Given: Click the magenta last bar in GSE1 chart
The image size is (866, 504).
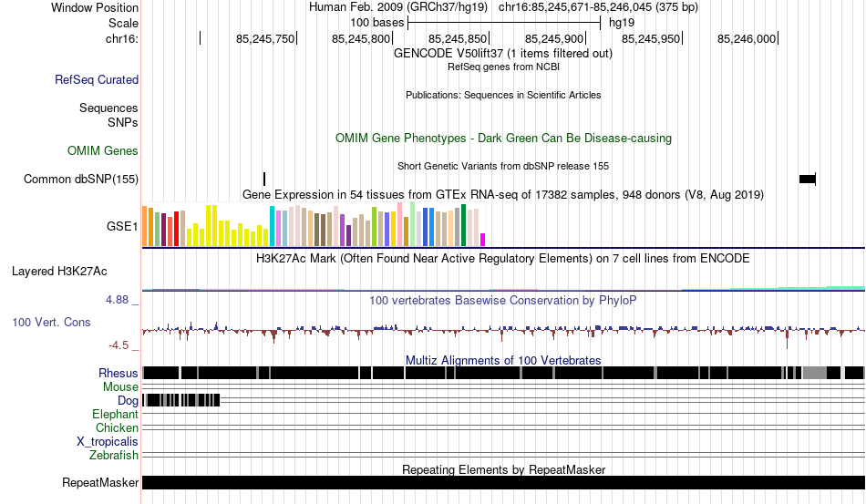Looking at the screenshot, I should [483, 240].
